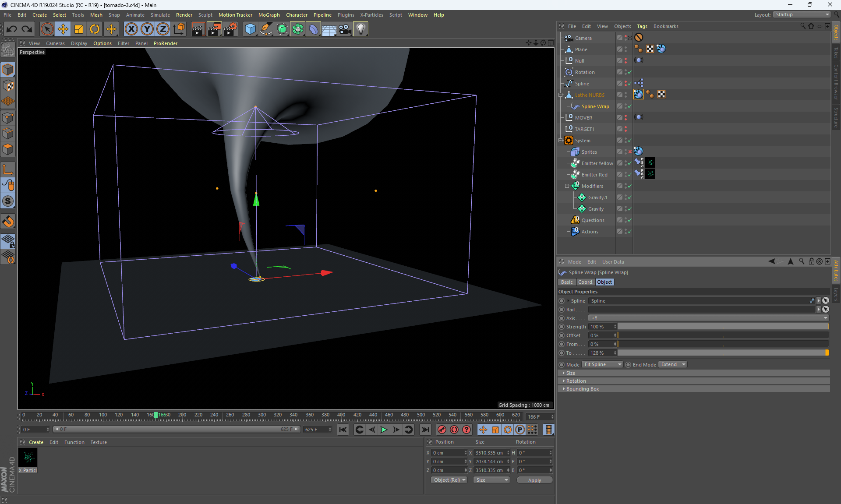This screenshot has width=841, height=504.
Task: Switch to the Coord. tab
Action: 585,282
